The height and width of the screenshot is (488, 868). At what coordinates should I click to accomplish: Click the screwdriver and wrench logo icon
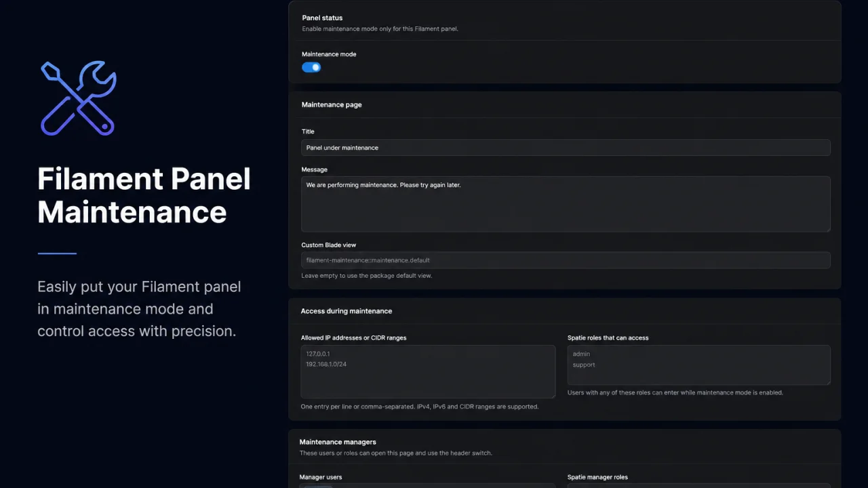(79, 98)
